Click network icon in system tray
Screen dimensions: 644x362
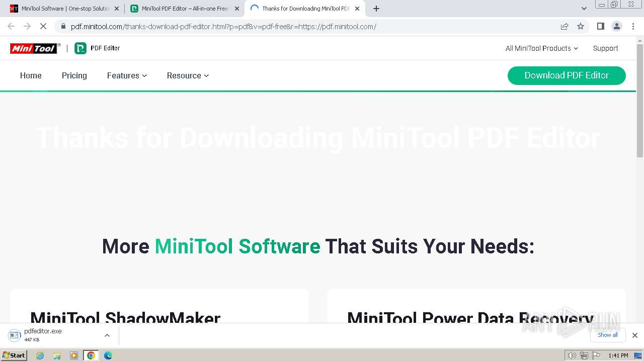[584, 355]
